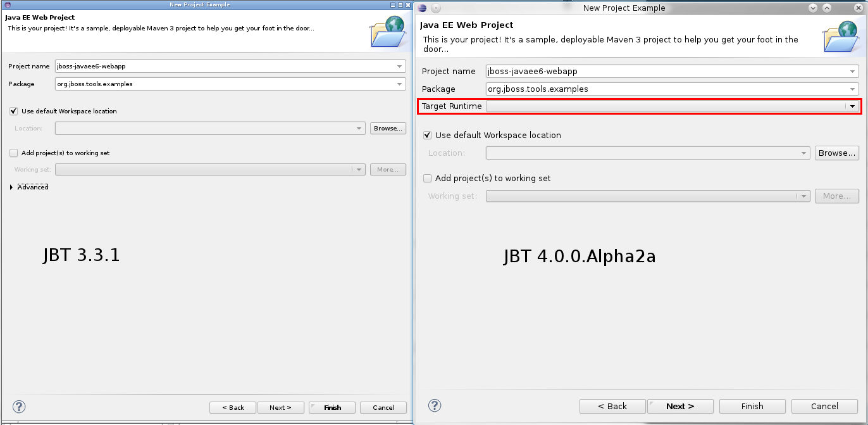Open Working set dropdown in left dialog

(x=359, y=170)
